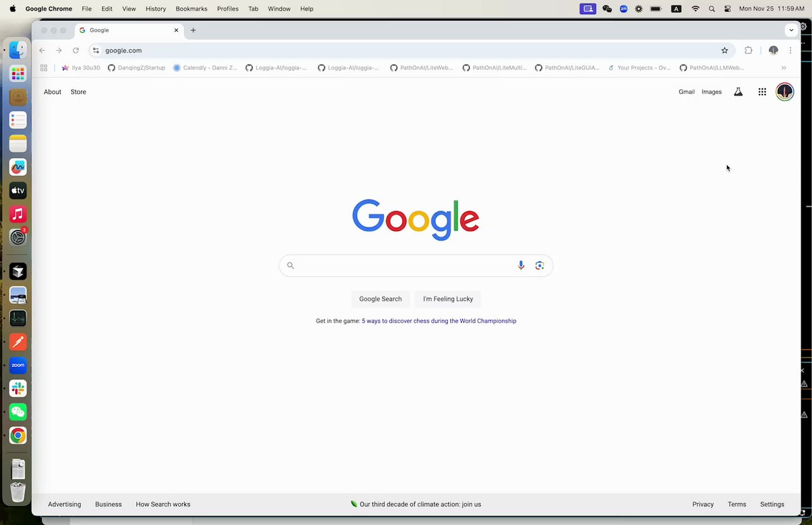Click the WeChat icon in the menu bar
The height and width of the screenshot is (525, 812).
coord(607,9)
